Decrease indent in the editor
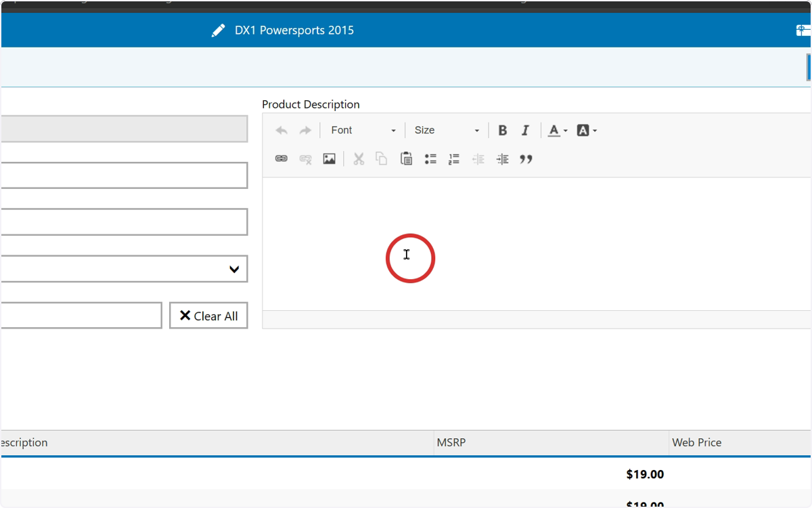Screen dimensions: 812x508 coord(478,159)
